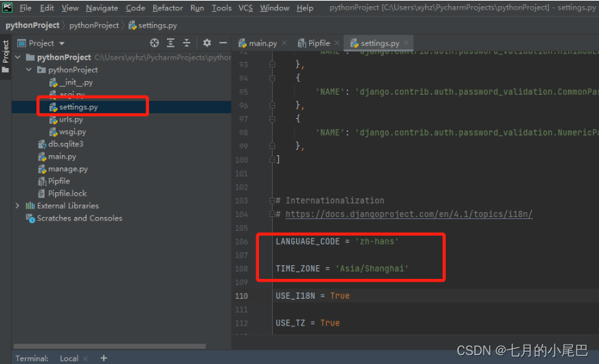
Task: Click the PyCharm application logo icon
Action: [x=8, y=8]
